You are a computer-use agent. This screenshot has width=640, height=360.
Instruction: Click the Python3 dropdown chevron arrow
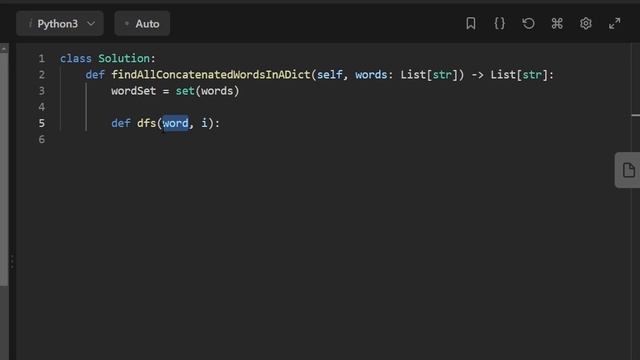pos(91,24)
